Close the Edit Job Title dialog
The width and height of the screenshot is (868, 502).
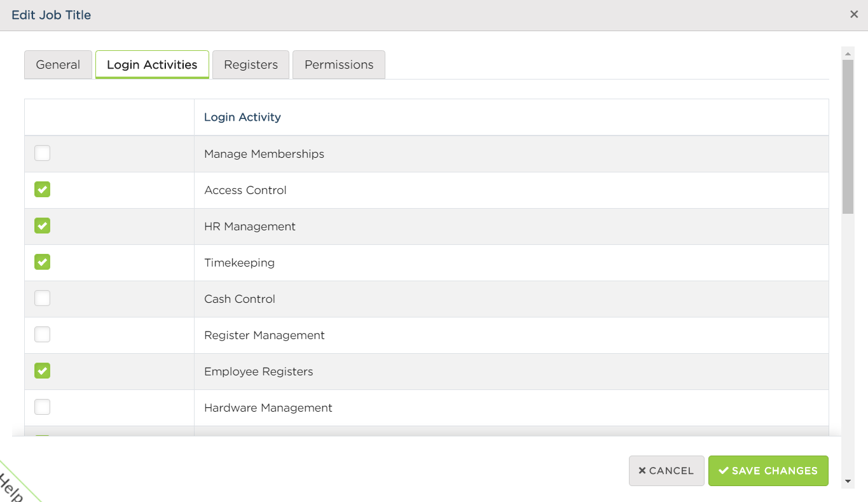pyautogui.click(x=854, y=14)
